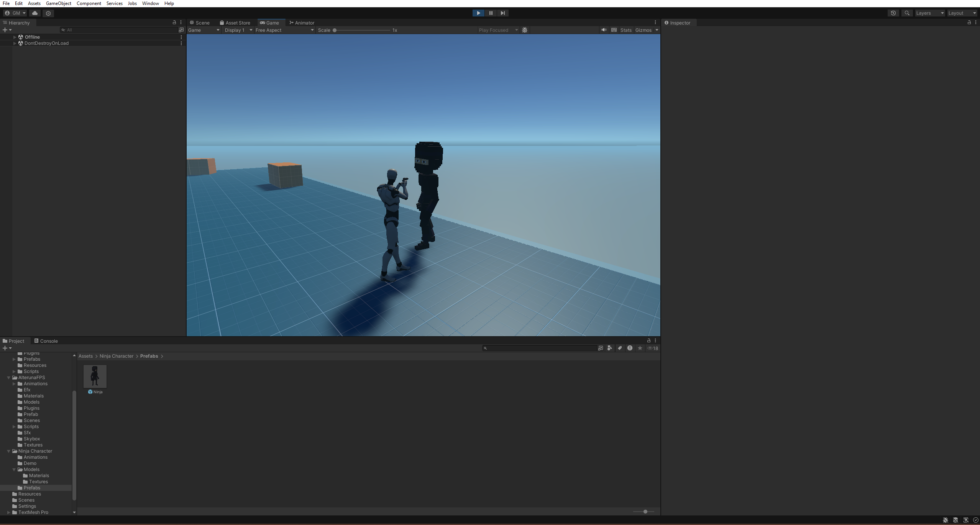Mute the Game view audio
980x525 pixels.
604,30
